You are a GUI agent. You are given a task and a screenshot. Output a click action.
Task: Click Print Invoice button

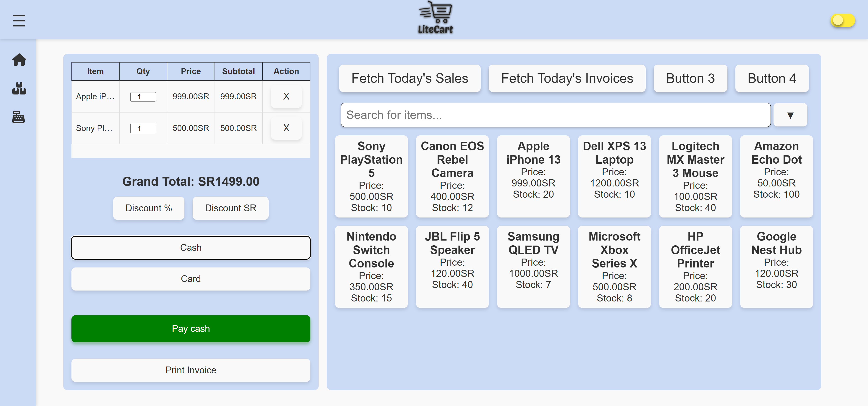point(191,370)
